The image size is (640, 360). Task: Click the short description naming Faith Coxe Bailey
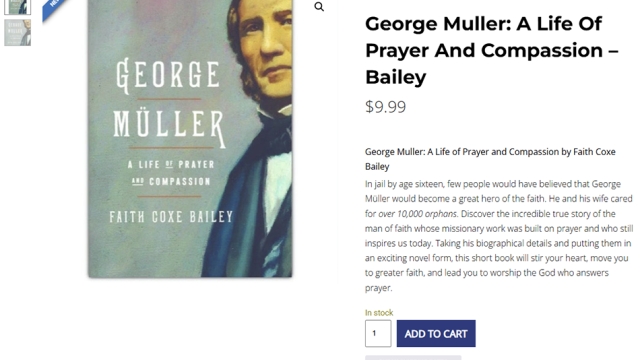click(490, 159)
